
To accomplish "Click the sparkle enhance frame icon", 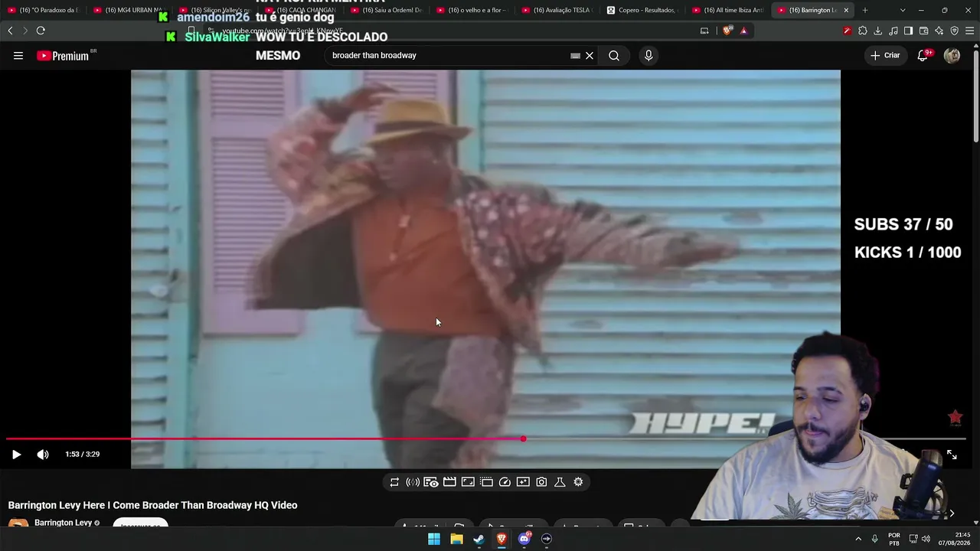I will click(x=523, y=482).
